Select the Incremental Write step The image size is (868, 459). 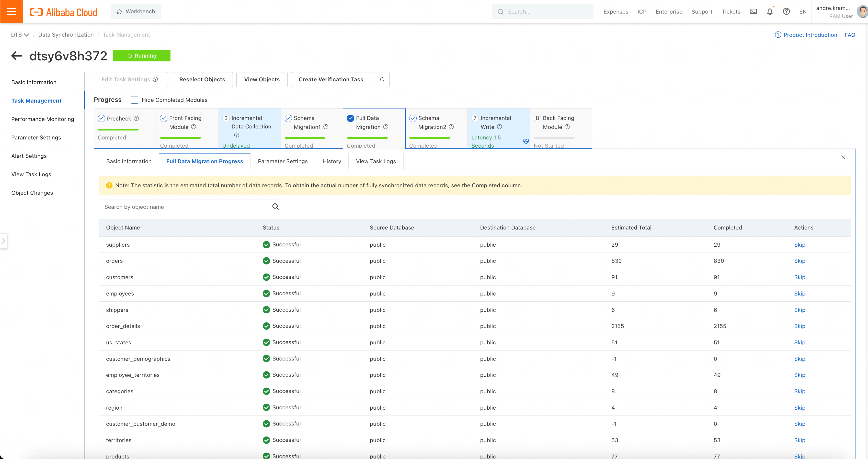click(499, 128)
